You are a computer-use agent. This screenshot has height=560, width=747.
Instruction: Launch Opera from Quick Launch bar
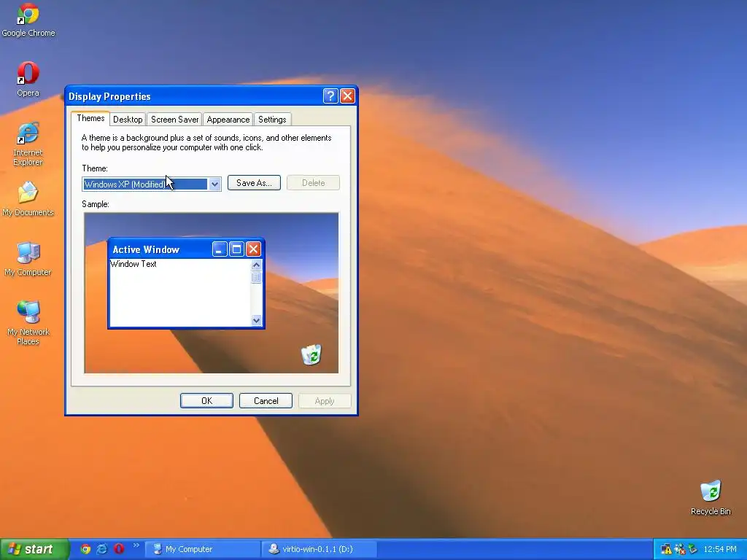119,549
